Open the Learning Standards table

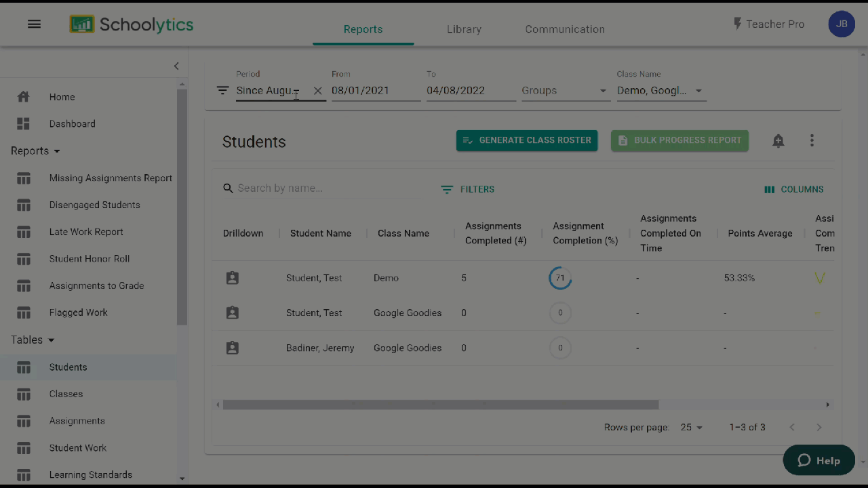(89, 475)
